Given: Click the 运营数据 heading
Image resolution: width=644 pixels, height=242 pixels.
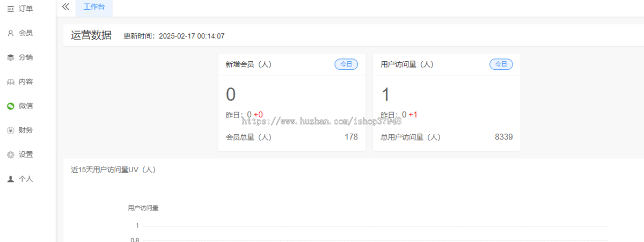Looking at the screenshot, I should tap(91, 35).
